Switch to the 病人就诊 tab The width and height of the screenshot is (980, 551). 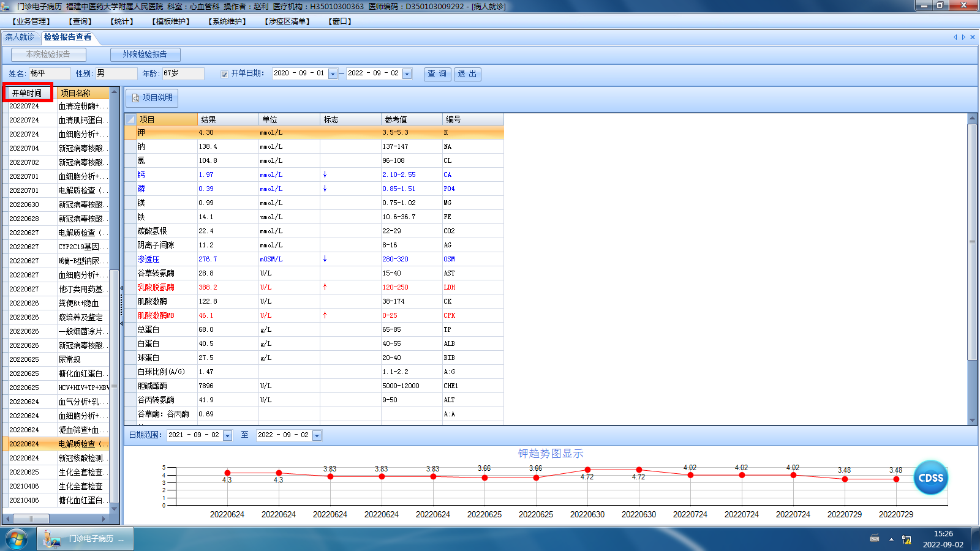tap(20, 37)
